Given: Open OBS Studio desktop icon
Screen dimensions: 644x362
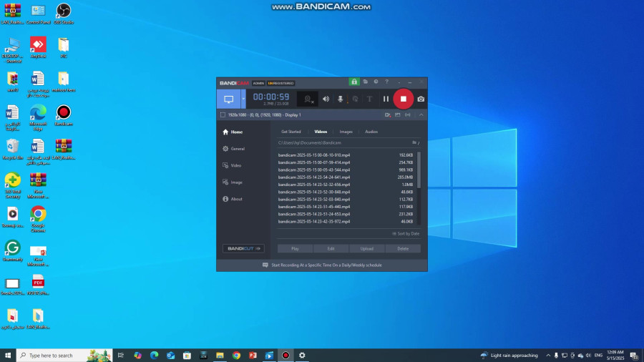Looking at the screenshot, I should [63, 13].
